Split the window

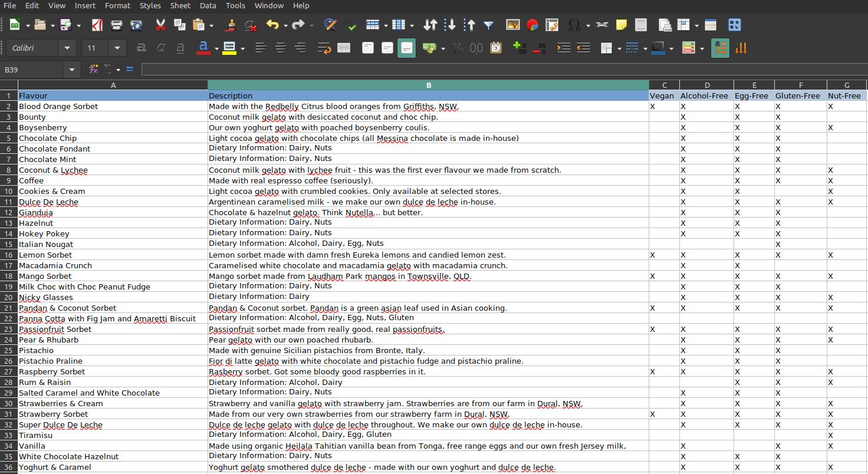711,25
